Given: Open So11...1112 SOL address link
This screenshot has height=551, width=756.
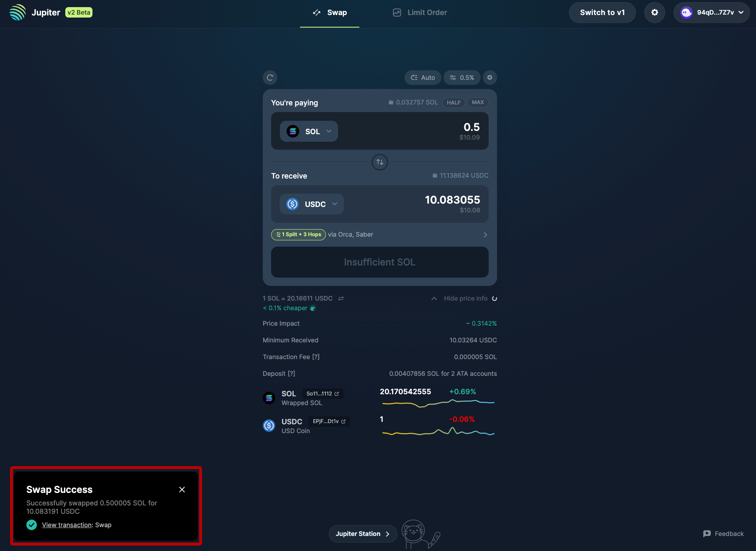Looking at the screenshot, I should (x=323, y=394).
